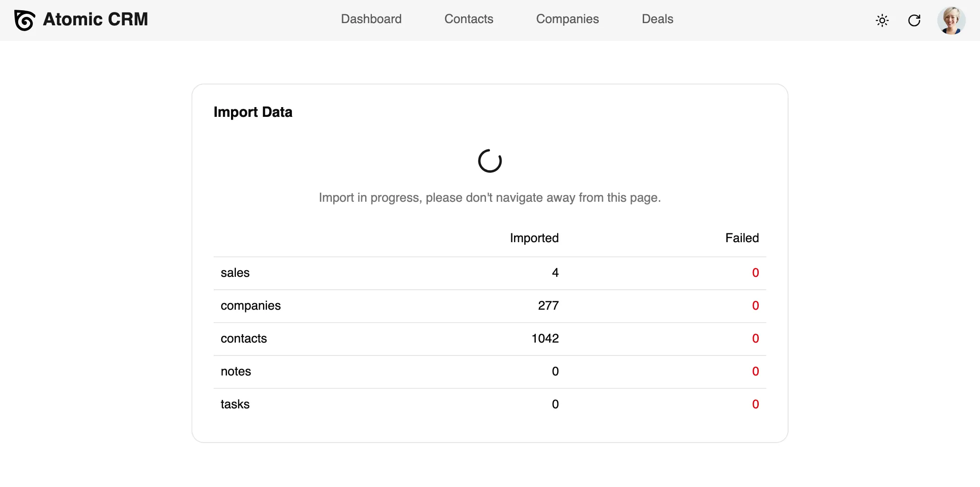
Task: Click the notes row label
Action: pos(236,371)
